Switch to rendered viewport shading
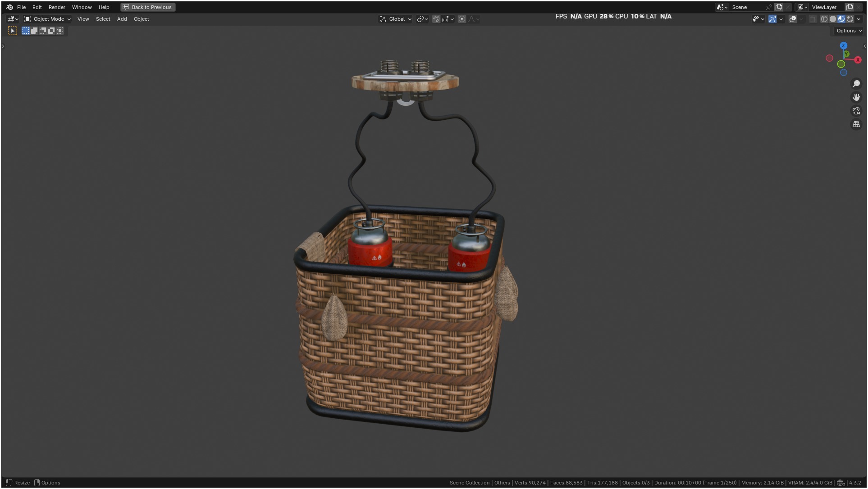The image size is (868, 489). (850, 19)
